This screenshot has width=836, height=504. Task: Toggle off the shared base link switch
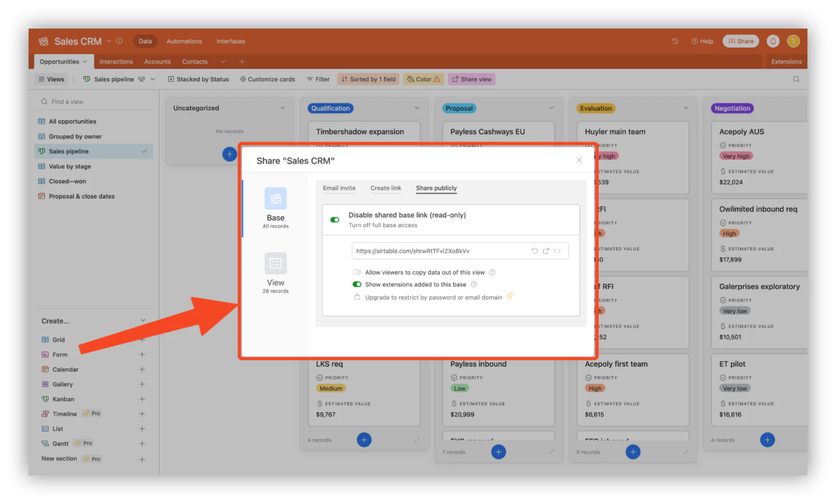click(335, 220)
